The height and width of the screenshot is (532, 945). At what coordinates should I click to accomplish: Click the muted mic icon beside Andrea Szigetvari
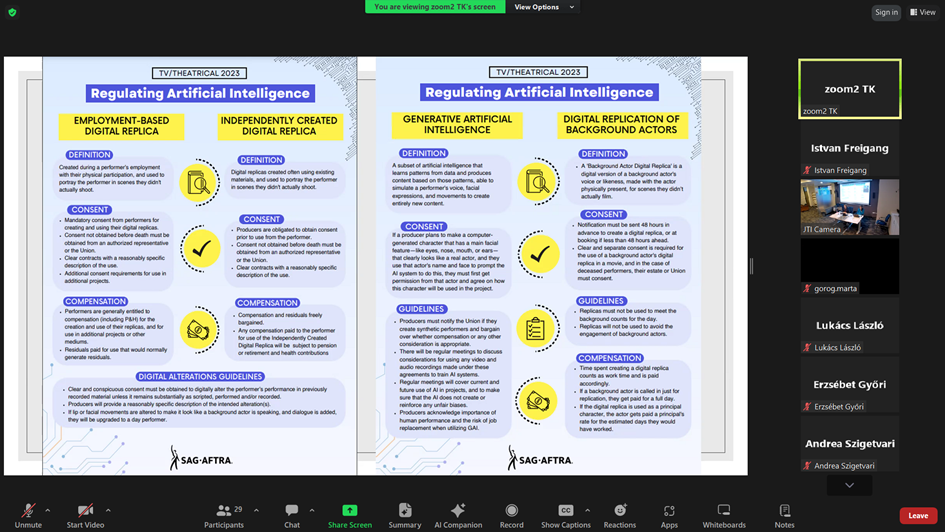[807, 466]
